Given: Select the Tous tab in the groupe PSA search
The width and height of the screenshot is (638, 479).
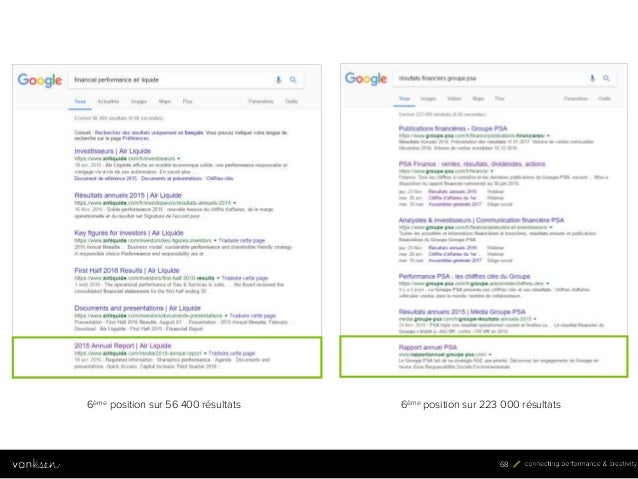Looking at the screenshot, I should tap(404, 98).
